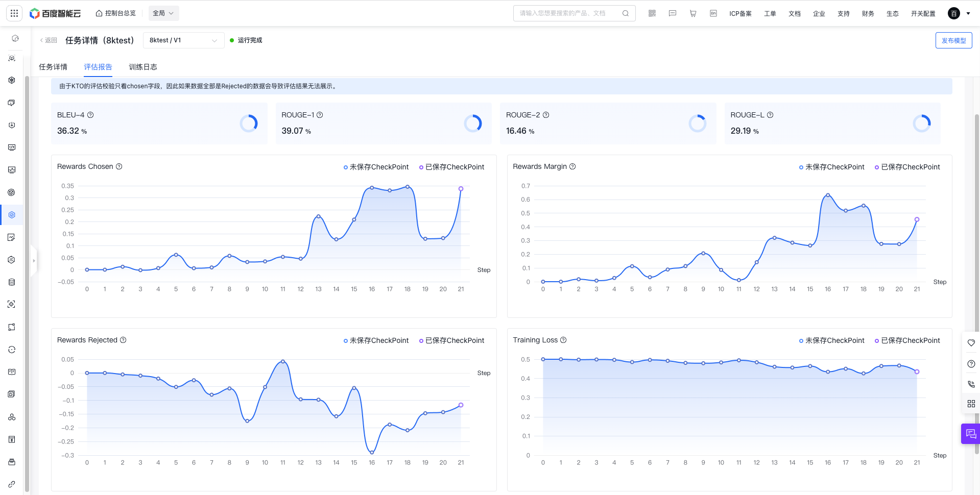This screenshot has width=980, height=495.
Task: Click the BLEU-4 progress ring
Action: coord(249,123)
